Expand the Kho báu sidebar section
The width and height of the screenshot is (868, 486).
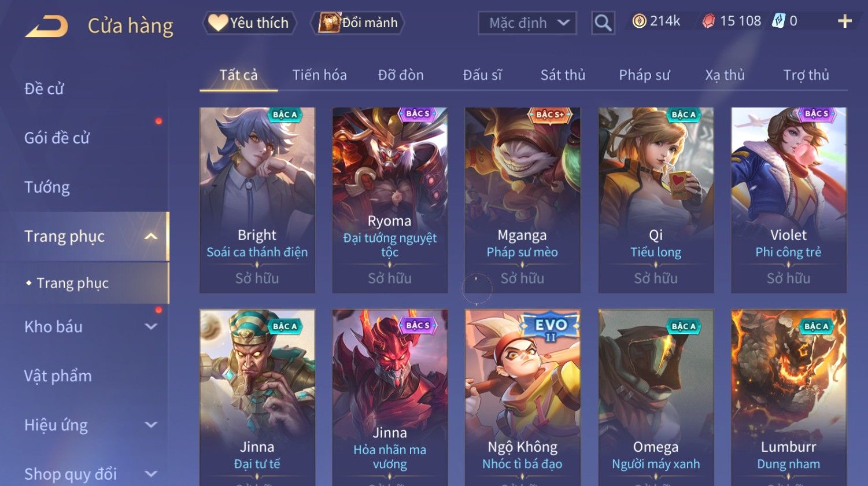click(151, 326)
